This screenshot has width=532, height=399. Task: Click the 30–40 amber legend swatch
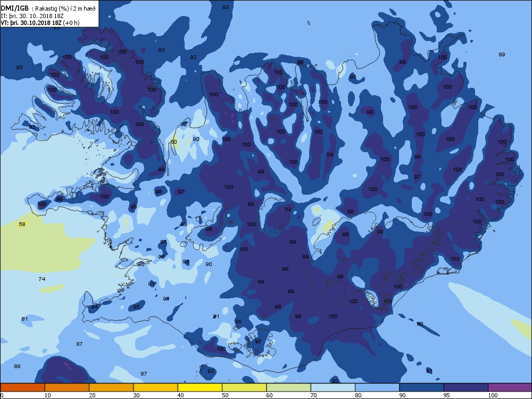(156, 387)
